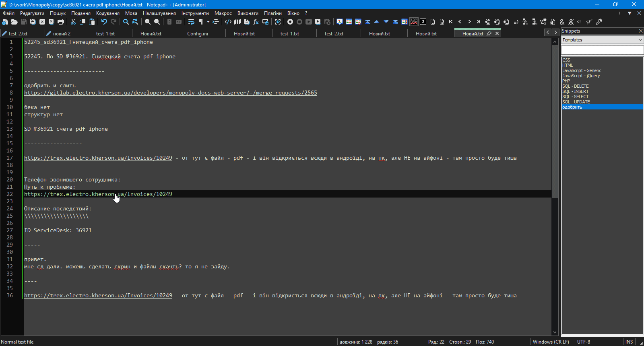Toggle word wrap in the toolbar
644x346 pixels.
tap(191, 22)
